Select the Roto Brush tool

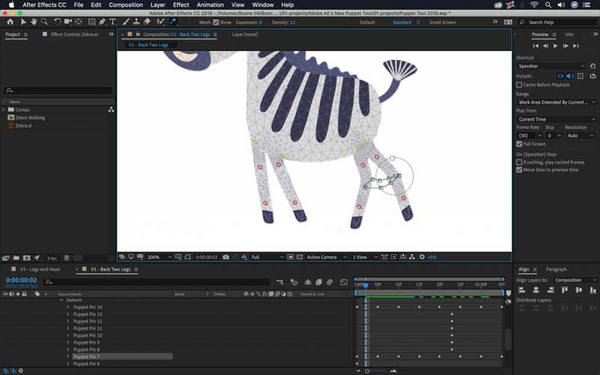(161, 22)
